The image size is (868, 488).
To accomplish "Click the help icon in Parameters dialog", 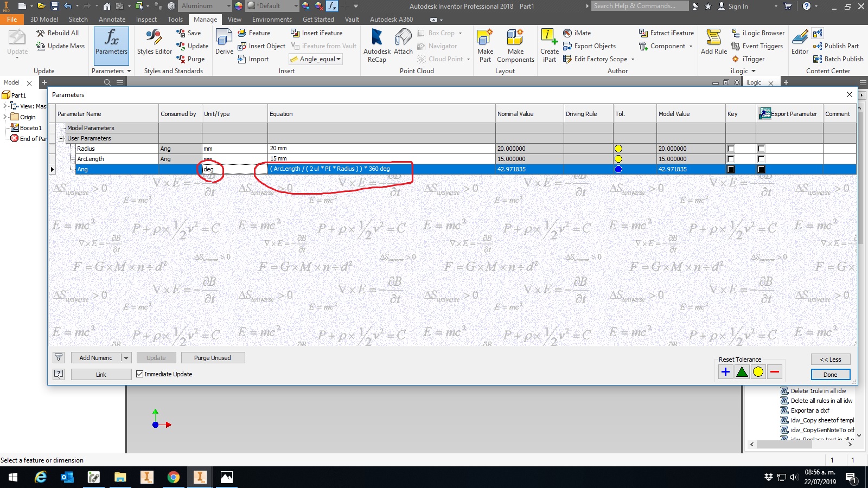I will [x=59, y=374].
